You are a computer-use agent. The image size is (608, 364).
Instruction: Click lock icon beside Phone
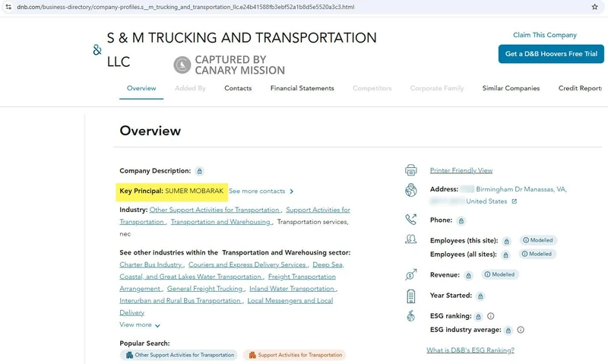tap(461, 220)
